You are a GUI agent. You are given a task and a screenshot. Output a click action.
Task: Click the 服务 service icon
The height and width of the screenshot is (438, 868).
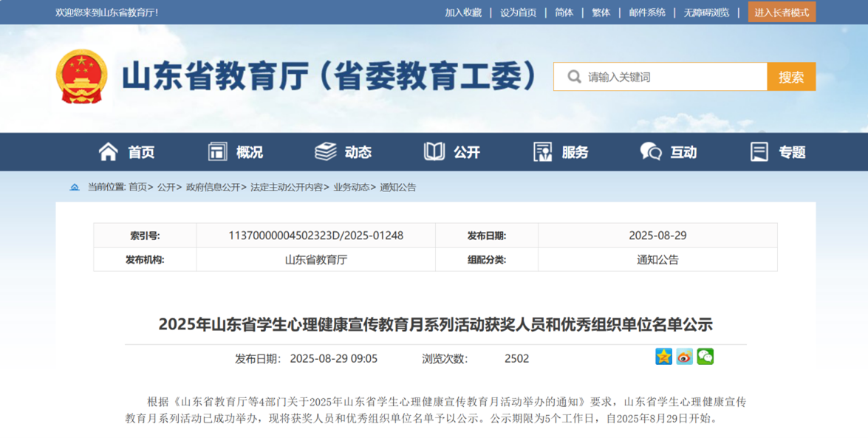click(x=542, y=151)
